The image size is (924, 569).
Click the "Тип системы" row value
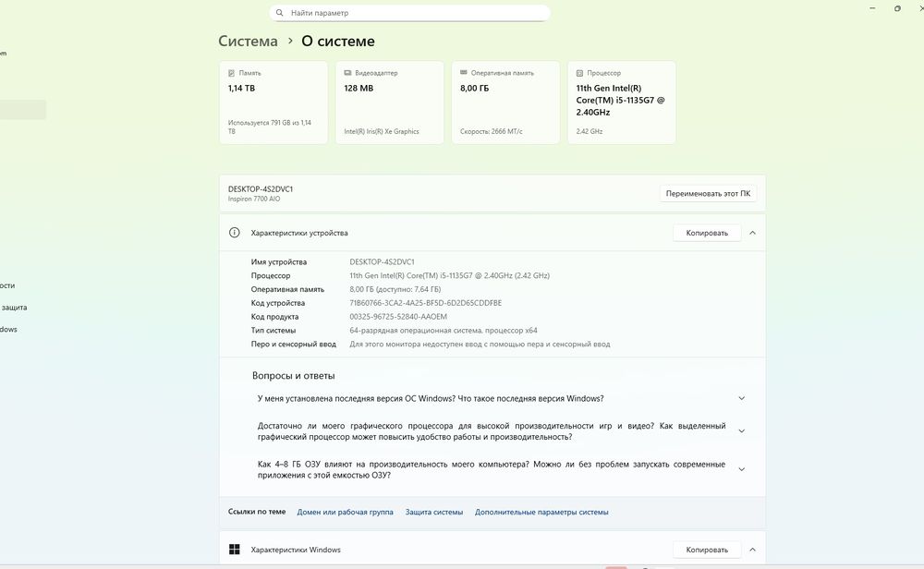[x=444, y=331]
